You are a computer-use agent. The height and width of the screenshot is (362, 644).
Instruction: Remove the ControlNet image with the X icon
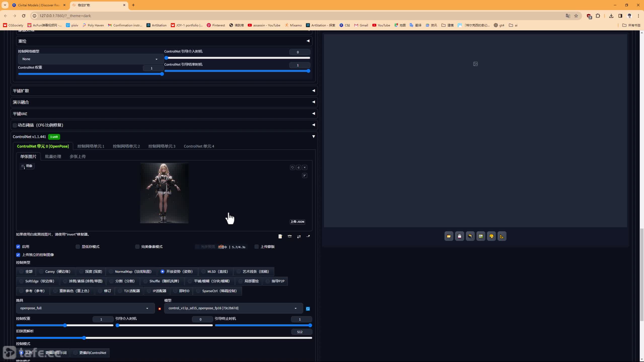tap(305, 167)
